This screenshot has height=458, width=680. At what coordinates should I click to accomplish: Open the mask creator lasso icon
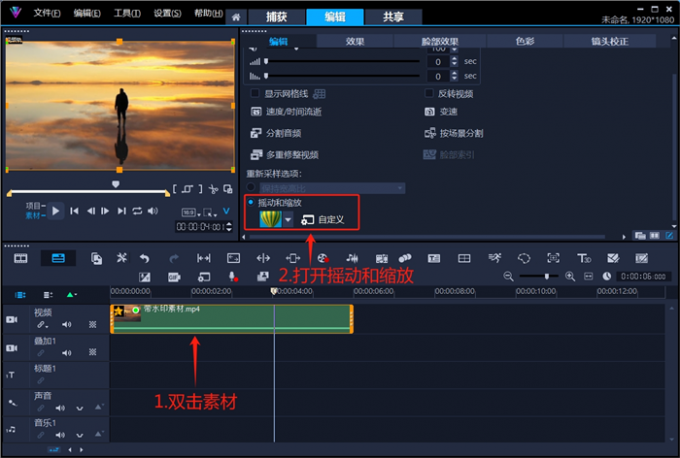524,258
